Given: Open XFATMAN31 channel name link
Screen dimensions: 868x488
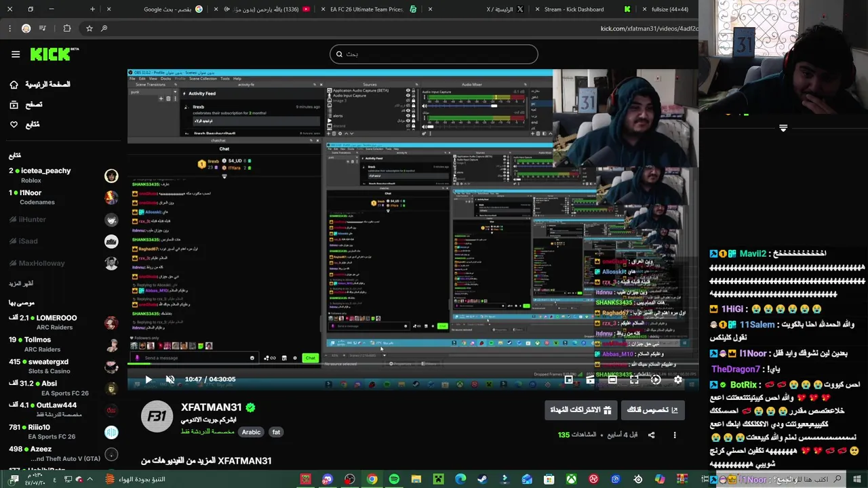Looking at the screenshot, I should 211,407.
